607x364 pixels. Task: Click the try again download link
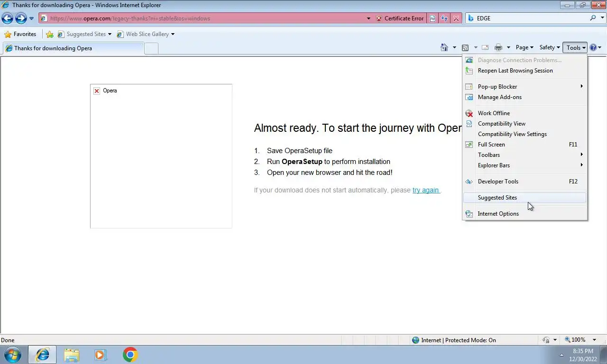[426, 190]
